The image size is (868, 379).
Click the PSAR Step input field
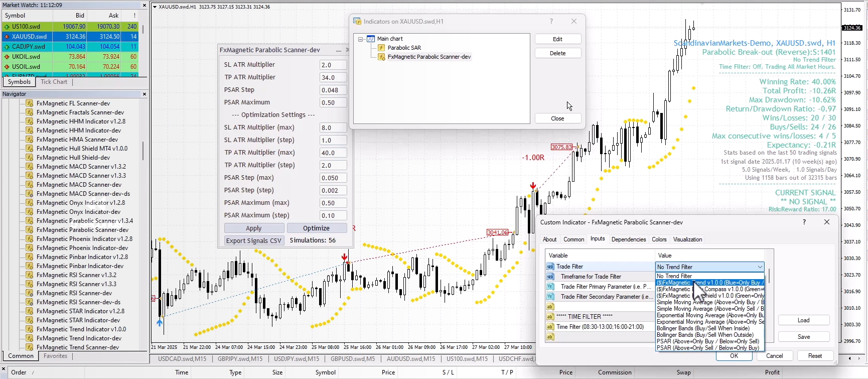tap(333, 90)
